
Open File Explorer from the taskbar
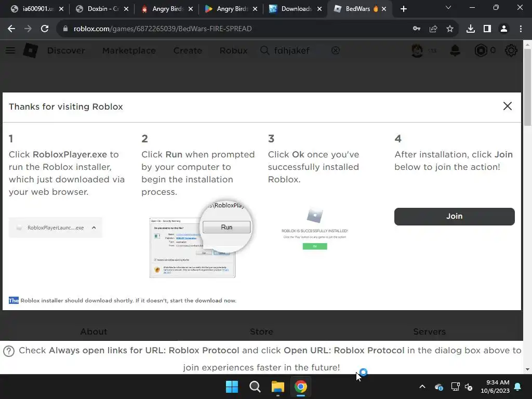tap(277, 387)
